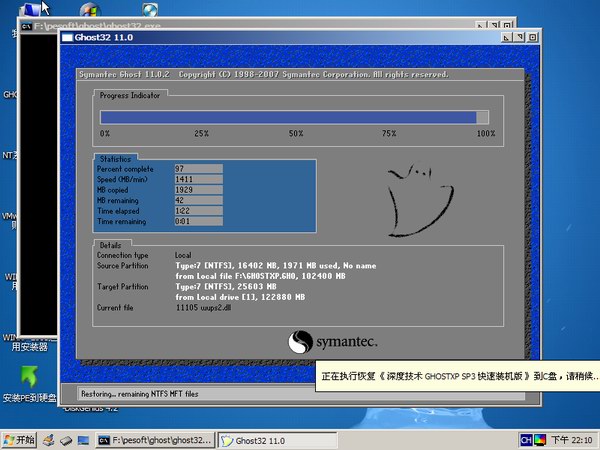The width and height of the screenshot is (600, 450).
Task: Open the computer desktop icon near cursor
Action: [x=31, y=9]
